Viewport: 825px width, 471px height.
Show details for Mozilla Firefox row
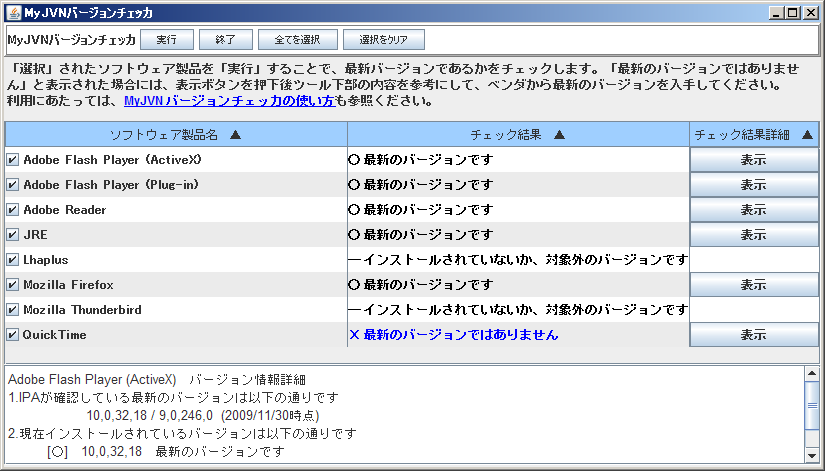(x=754, y=285)
